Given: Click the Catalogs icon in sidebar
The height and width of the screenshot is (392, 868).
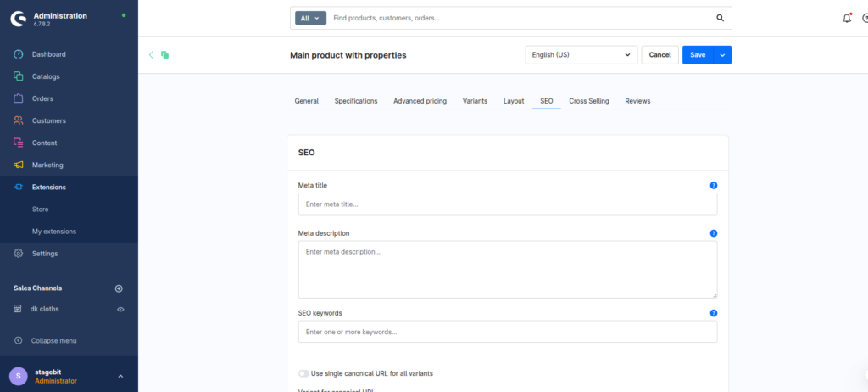Looking at the screenshot, I should pos(19,76).
